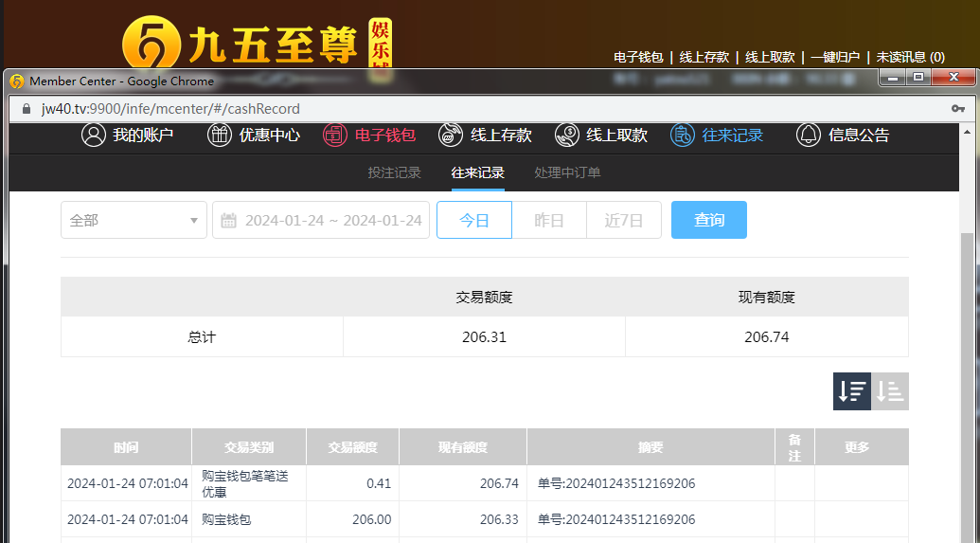
Task: Sort records in descending order
Action: click(852, 391)
